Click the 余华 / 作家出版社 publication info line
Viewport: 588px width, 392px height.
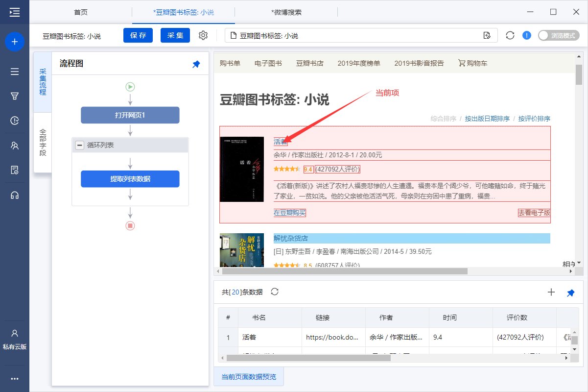click(328, 155)
